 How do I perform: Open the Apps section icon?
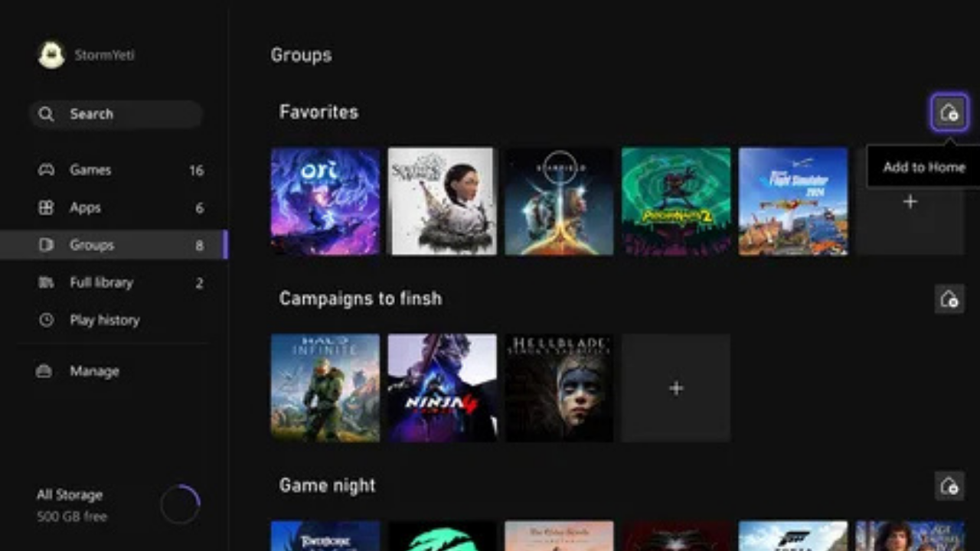tap(46, 207)
